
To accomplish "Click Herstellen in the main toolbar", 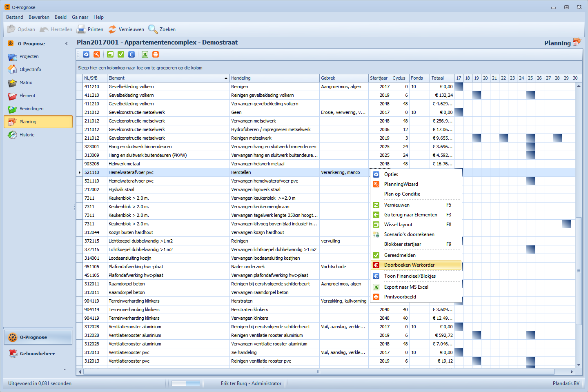I will point(56,29).
